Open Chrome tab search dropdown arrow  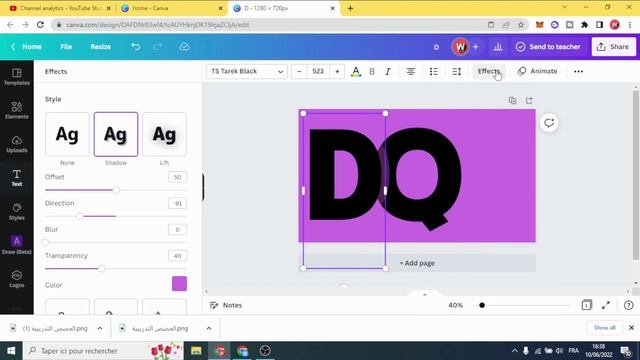click(564, 7)
